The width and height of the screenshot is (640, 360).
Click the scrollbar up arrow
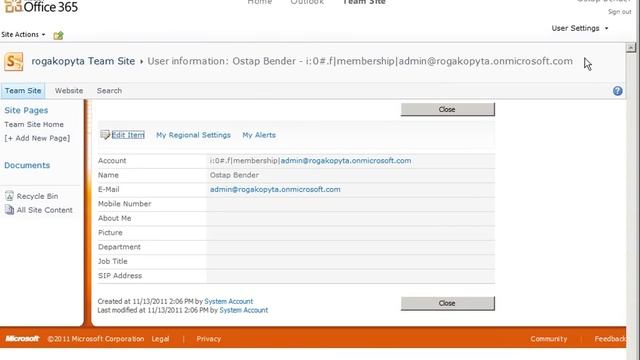[631, 48]
